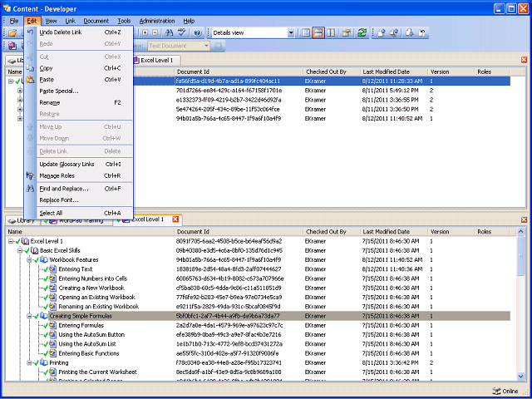Viewport: 532px width, 399px height.
Task: Click the Checked Out By header in lower pane
Action: 332,232
